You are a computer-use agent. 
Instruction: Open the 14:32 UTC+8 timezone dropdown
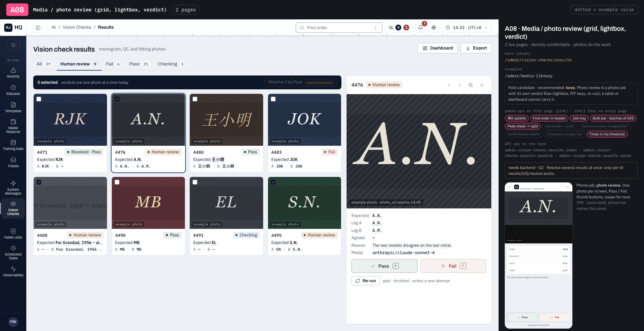pos(466,28)
